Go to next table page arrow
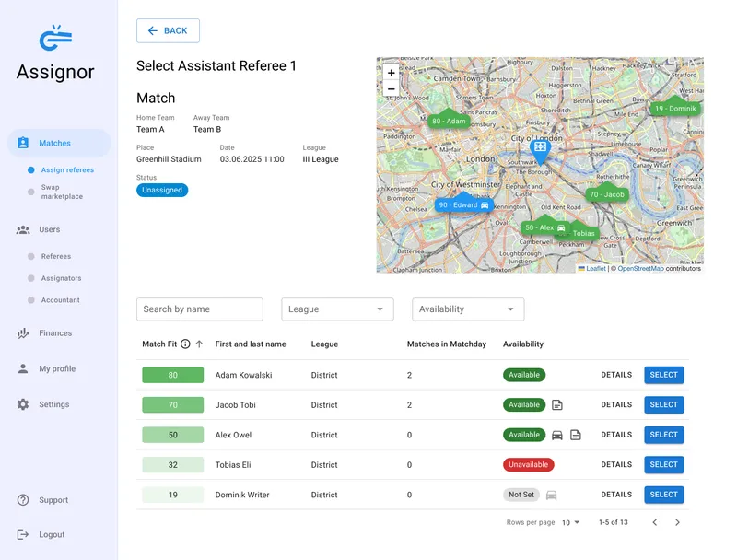737x560 pixels. tap(677, 522)
